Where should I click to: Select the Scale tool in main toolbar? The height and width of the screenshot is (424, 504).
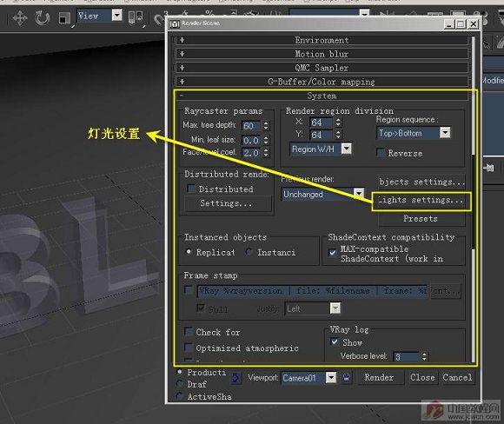tap(64, 18)
